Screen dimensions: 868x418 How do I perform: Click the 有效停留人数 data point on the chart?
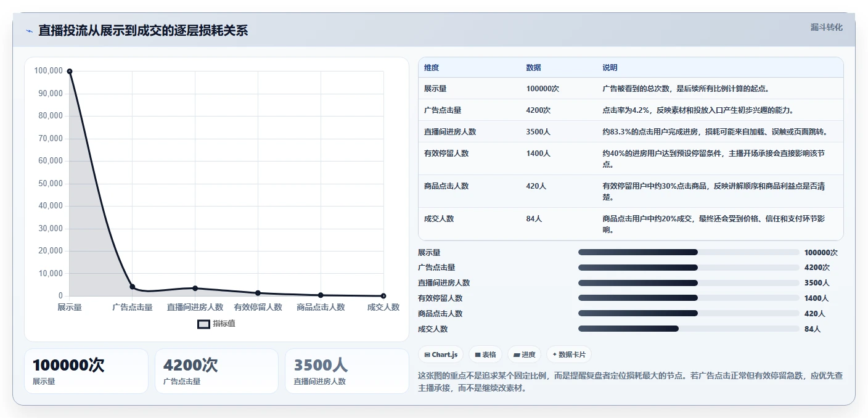point(258,293)
